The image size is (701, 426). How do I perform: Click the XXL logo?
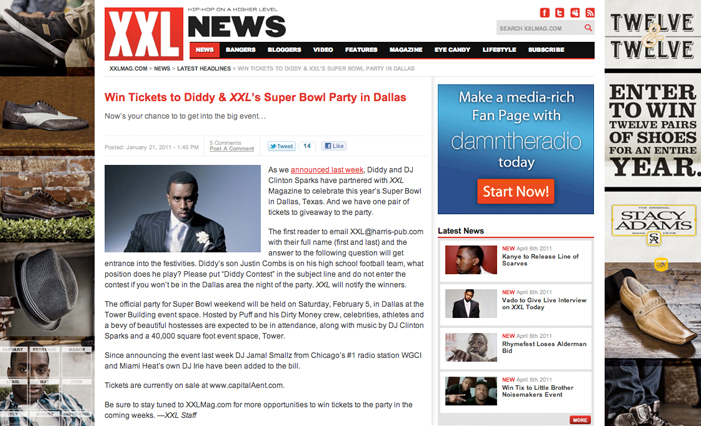coord(144,34)
